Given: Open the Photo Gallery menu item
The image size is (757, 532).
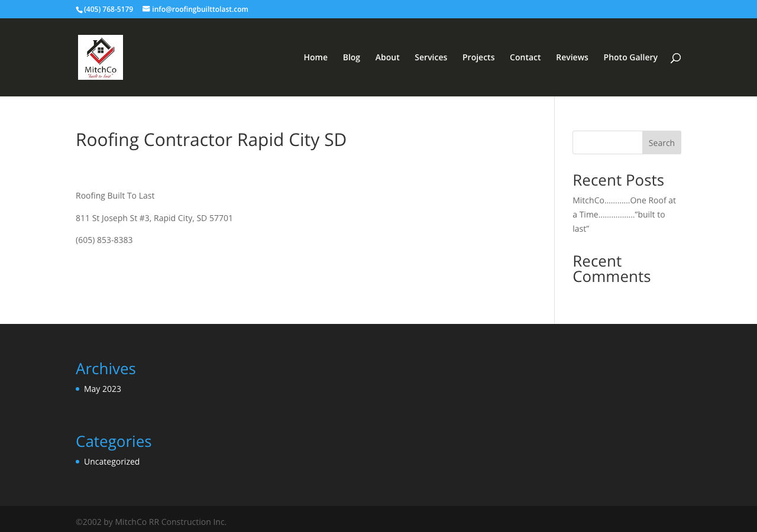Looking at the screenshot, I should pyautogui.click(x=630, y=57).
